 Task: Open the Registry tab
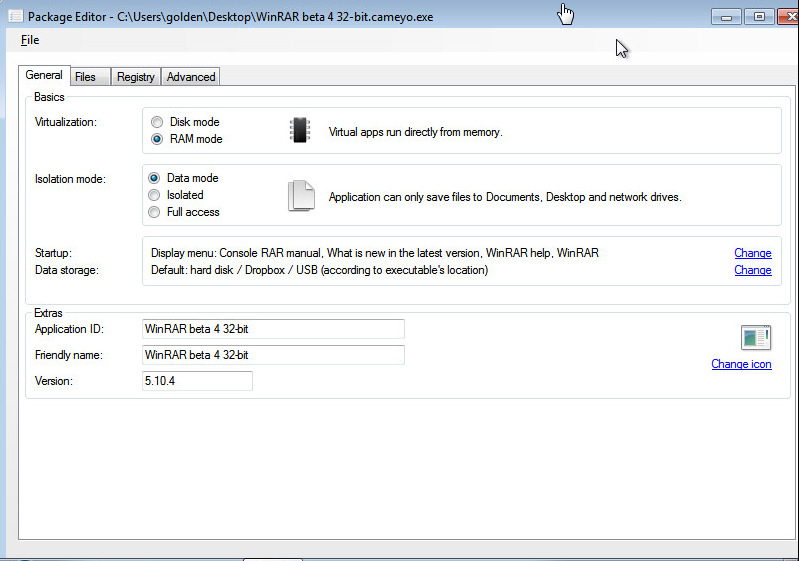click(x=136, y=77)
